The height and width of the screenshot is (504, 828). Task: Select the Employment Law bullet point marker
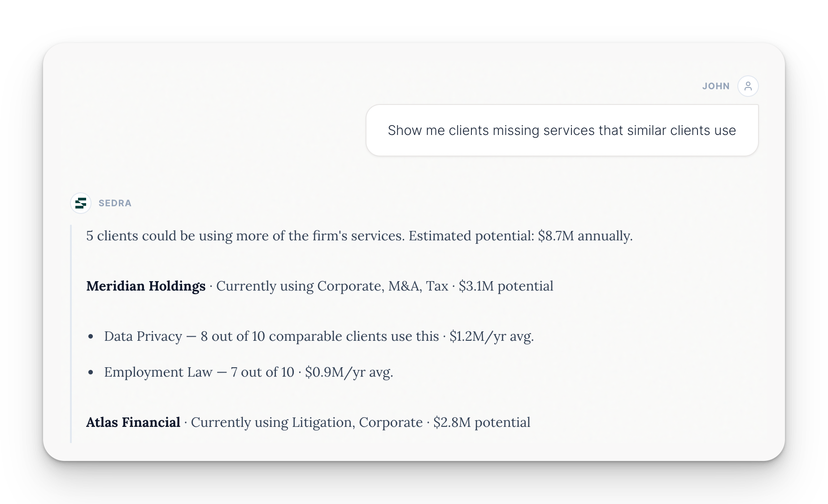pos(91,372)
